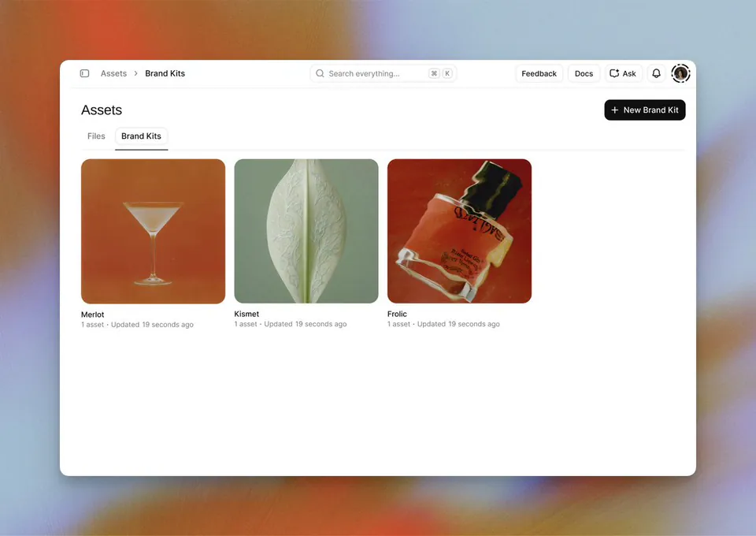
Task: Focus the Search everything field
Action: (384, 73)
